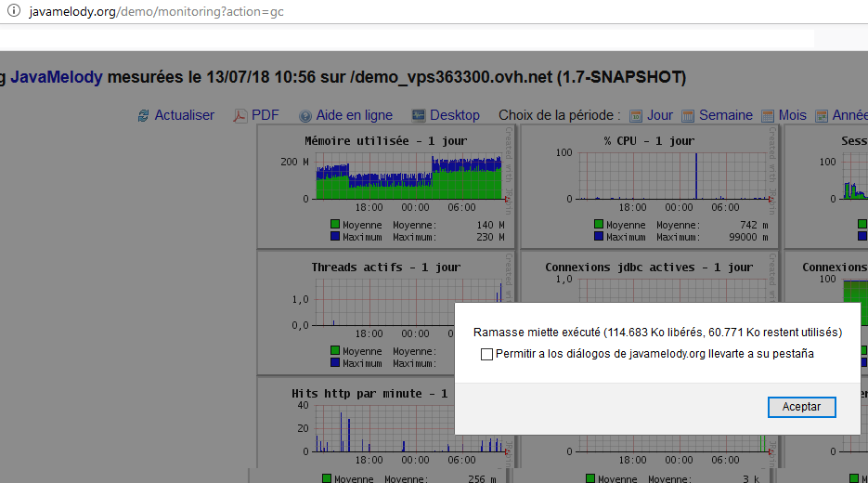
Task: Click the Desktop application icon
Action: coord(418,116)
